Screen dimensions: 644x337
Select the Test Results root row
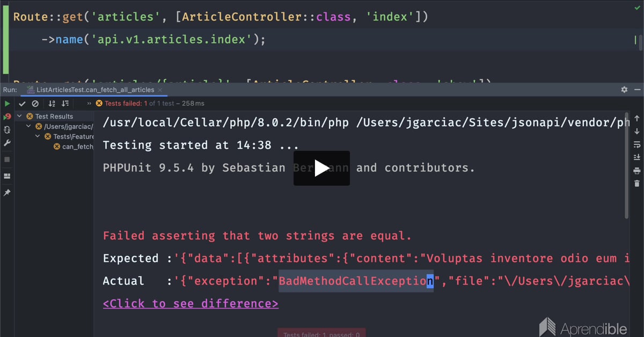point(54,116)
